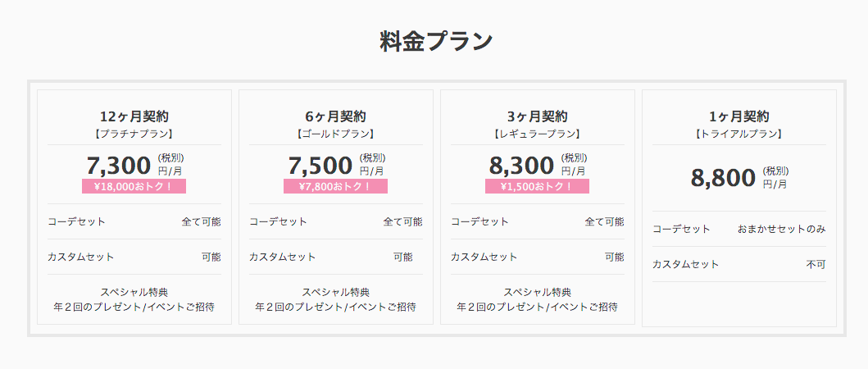
Task: Click 不可 for カスタムセット in the trial plan
Action: pyautogui.click(x=816, y=264)
